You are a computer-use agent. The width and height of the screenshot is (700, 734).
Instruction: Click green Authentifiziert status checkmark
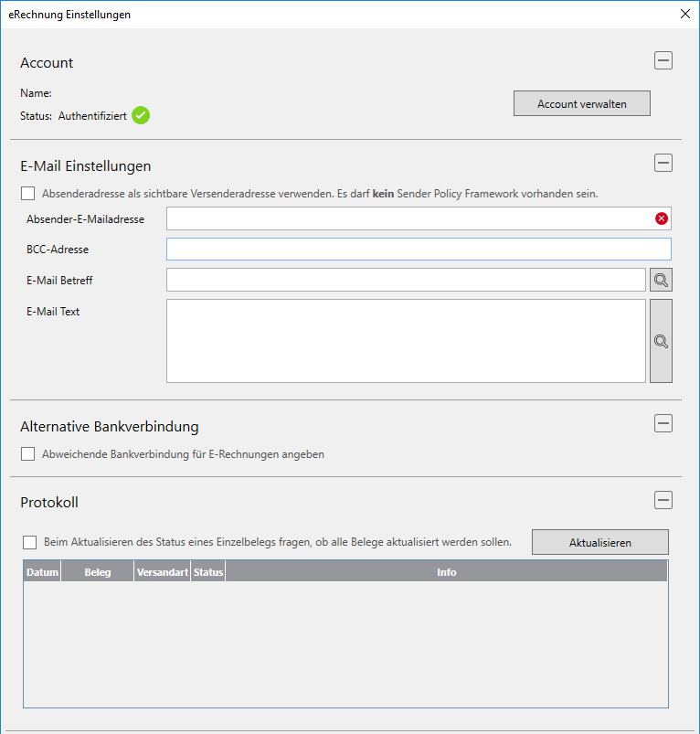click(141, 115)
